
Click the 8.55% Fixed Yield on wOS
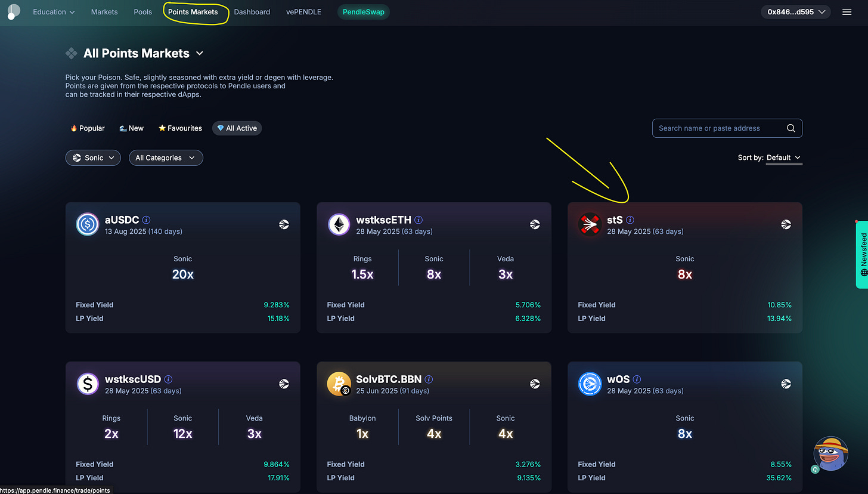[x=781, y=464]
